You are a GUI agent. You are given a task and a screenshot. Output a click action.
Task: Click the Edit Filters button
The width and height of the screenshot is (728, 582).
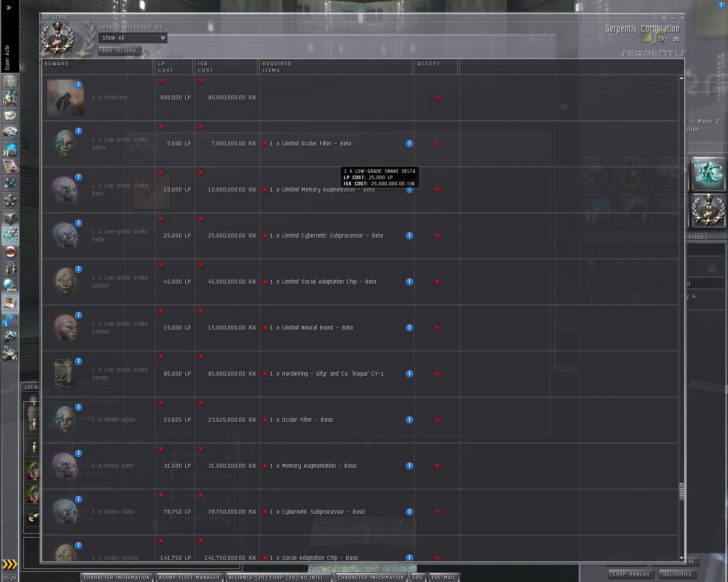119,51
